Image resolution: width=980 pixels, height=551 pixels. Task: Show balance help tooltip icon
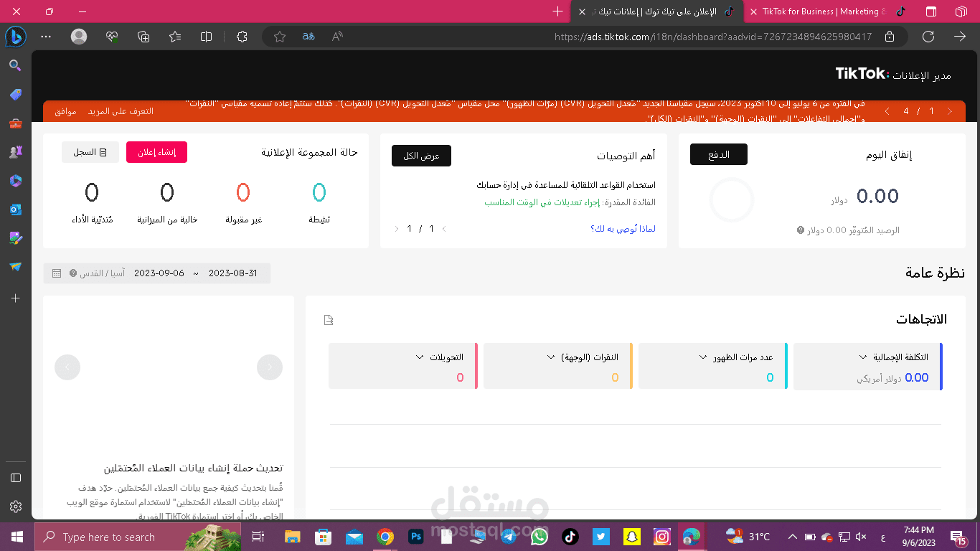[x=801, y=230]
